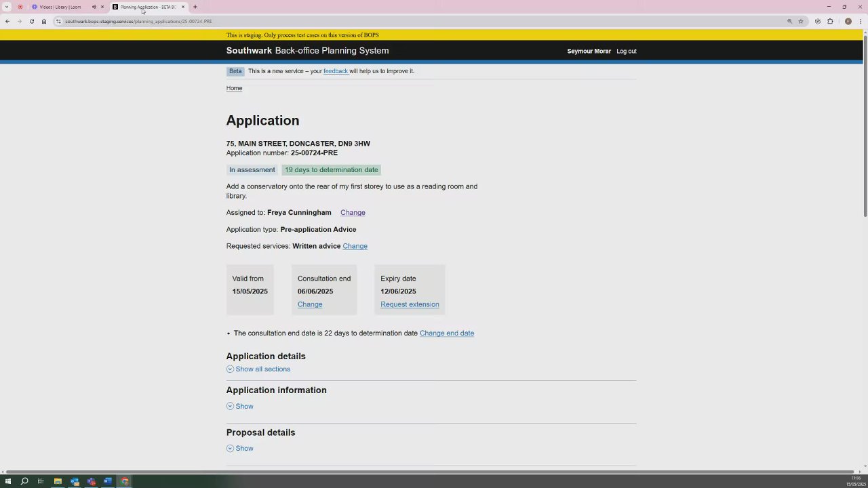Click the In assessment status tag
This screenshot has width=868, height=488.
[x=252, y=170]
